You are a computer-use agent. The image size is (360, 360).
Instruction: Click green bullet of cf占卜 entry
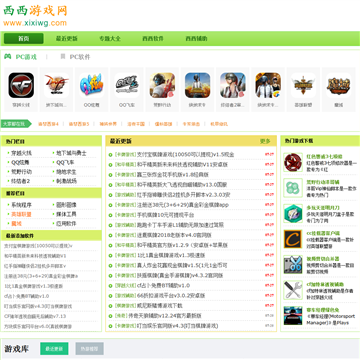pyautogui.click(x=111, y=286)
